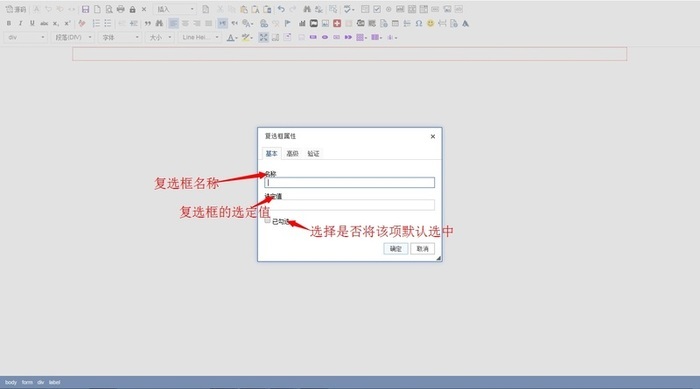Click the Undo arrow icon

[281, 9]
